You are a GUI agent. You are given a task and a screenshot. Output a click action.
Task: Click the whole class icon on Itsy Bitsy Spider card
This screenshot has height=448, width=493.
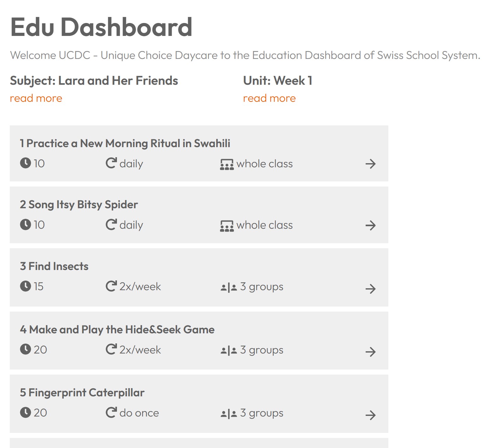[227, 226]
